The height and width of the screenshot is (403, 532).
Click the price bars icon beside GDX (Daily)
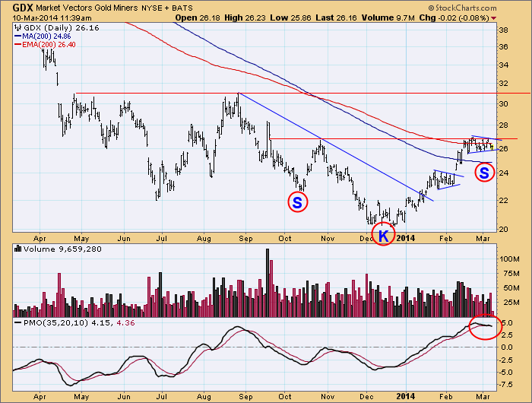18,28
